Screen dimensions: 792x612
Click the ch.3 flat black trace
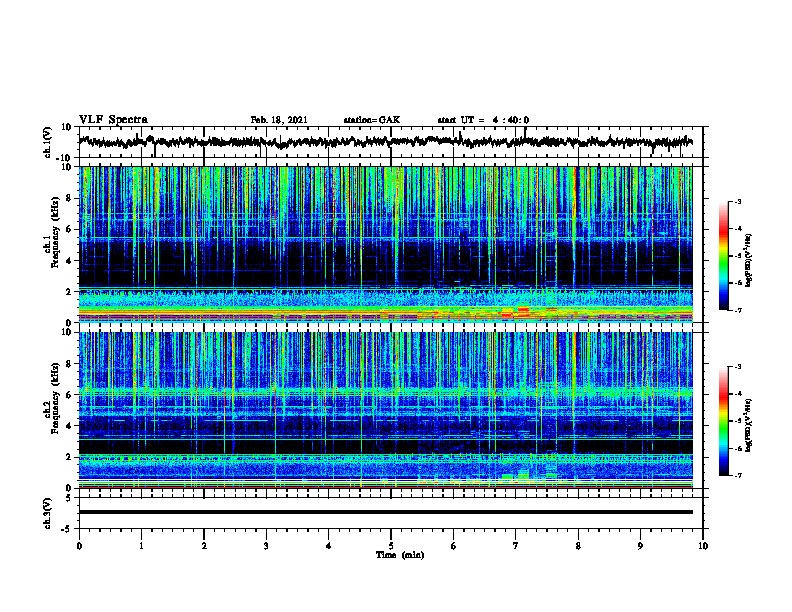tap(386, 512)
